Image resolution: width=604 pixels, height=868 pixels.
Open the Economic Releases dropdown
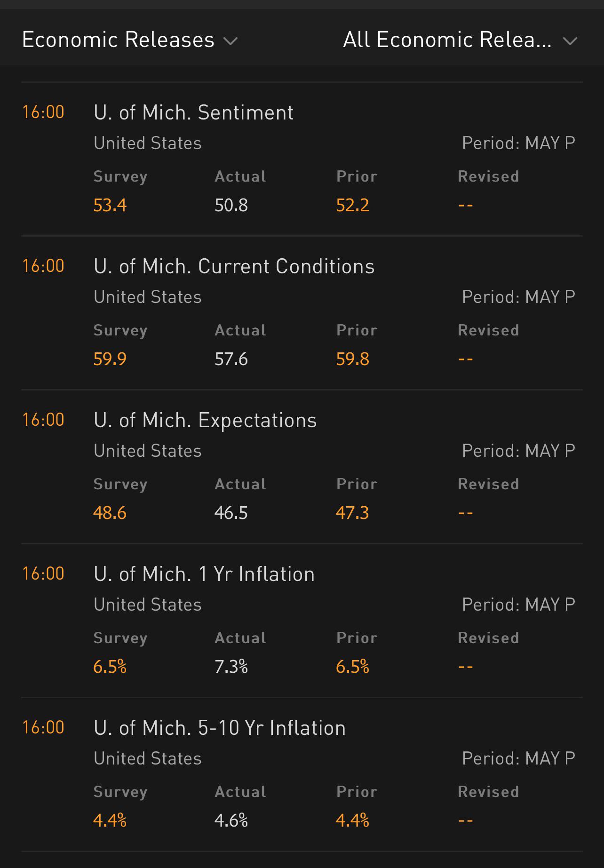pos(130,40)
